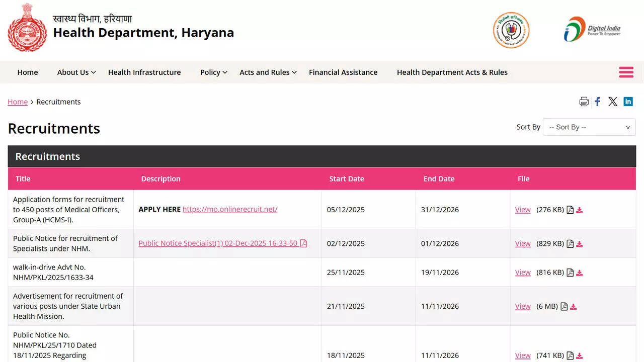644x362 pixels.
Task: Open the pink hamburger menu
Action: (626, 72)
